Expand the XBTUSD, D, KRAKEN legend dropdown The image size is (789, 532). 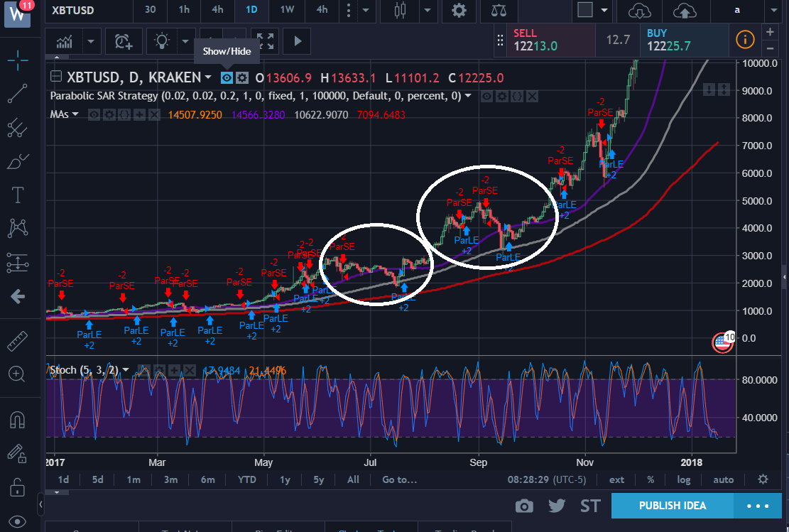click(x=207, y=77)
